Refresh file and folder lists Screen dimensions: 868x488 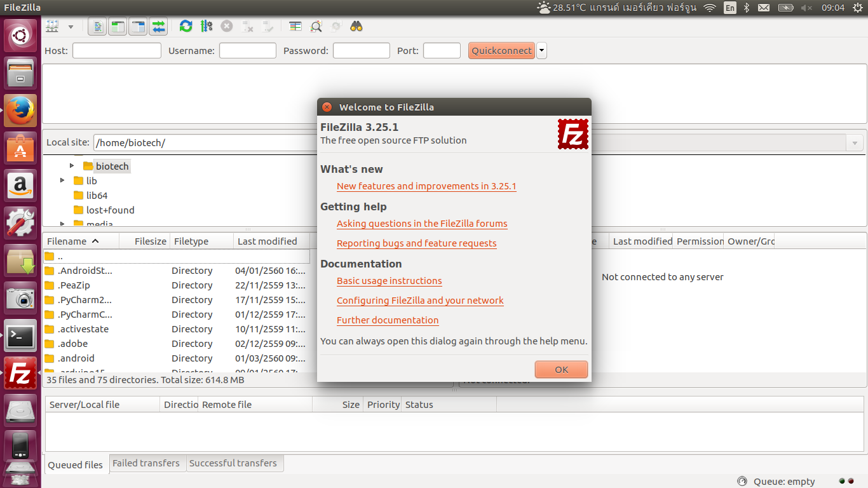(186, 27)
